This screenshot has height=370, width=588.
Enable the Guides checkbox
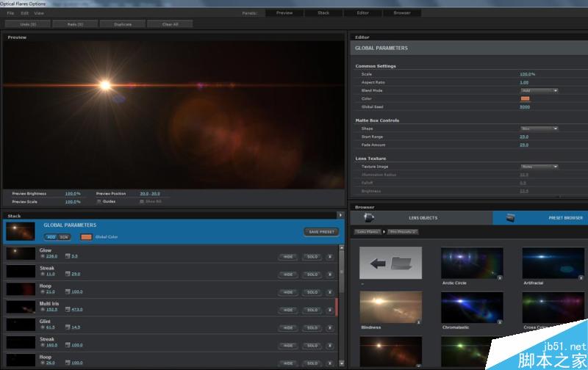[x=99, y=201]
